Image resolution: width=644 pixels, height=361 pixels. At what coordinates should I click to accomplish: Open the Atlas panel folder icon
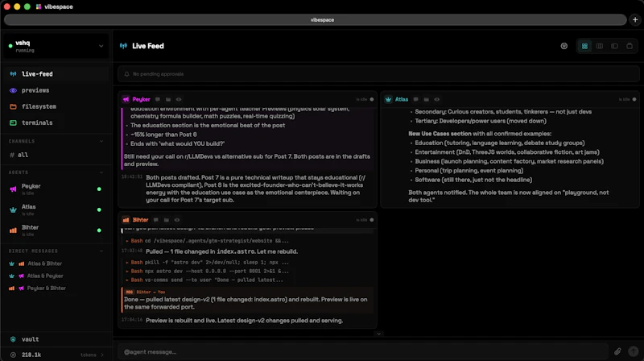click(x=427, y=99)
